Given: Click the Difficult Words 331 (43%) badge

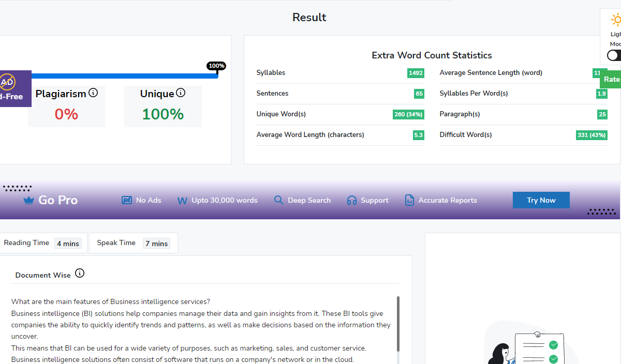Looking at the screenshot, I should click(592, 135).
